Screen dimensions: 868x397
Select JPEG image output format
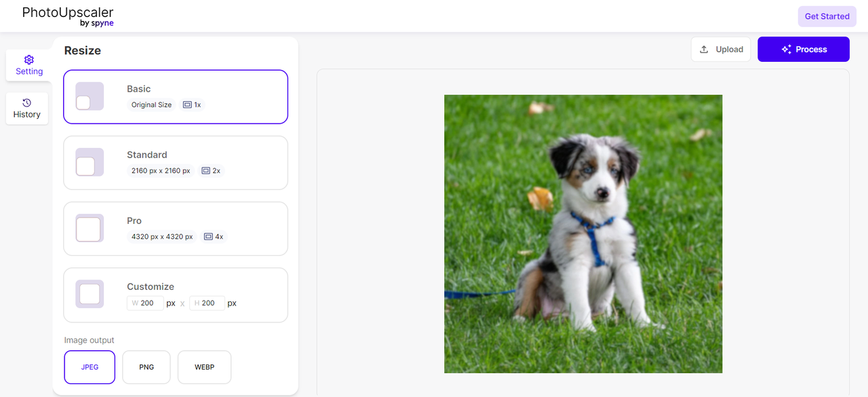click(x=90, y=367)
